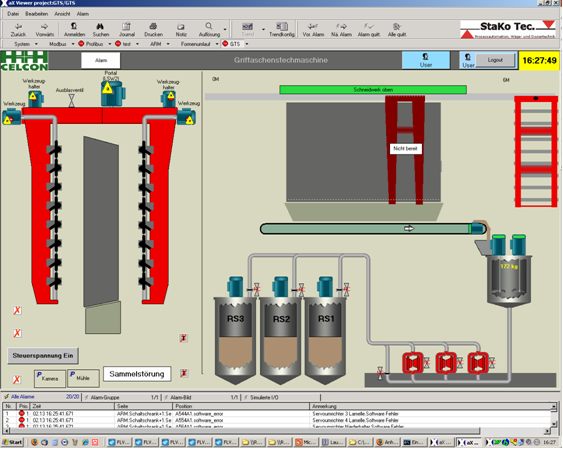Expand the System dropdown arrow
The image size is (563, 449).
tap(36, 44)
